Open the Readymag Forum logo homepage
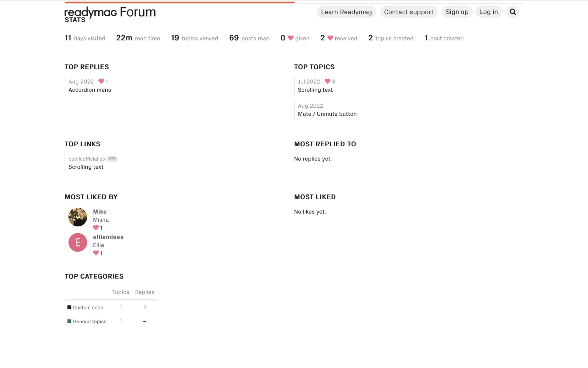Image resolution: width=588 pixels, height=368 pixels. tap(110, 12)
